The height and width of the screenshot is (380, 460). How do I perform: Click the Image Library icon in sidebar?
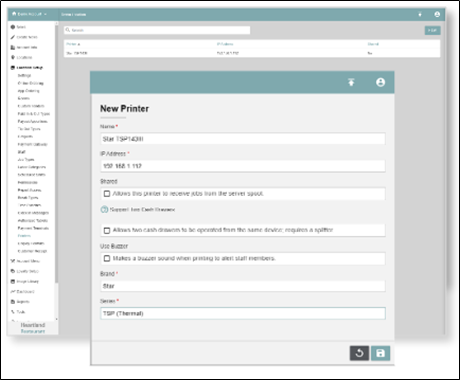click(x=13, y=281)
